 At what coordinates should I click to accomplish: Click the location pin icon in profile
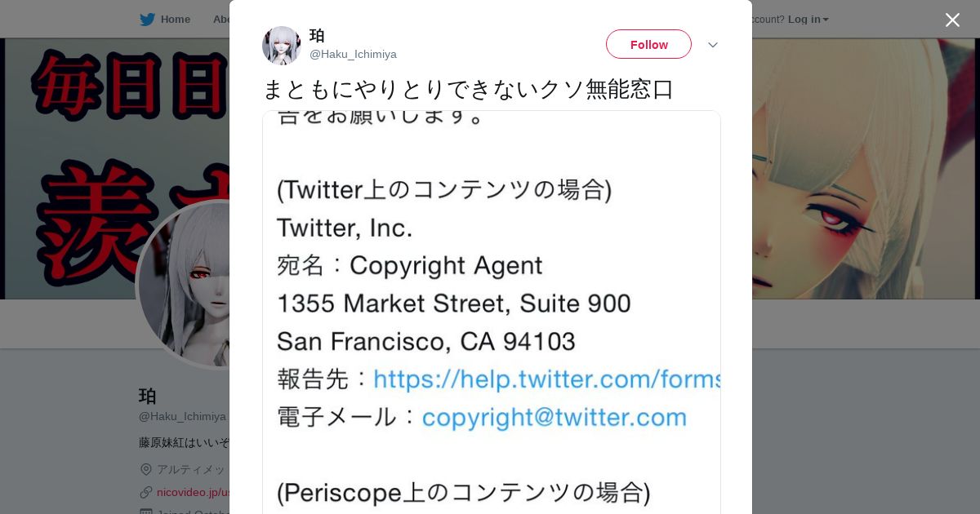click(x=146, y=469)
